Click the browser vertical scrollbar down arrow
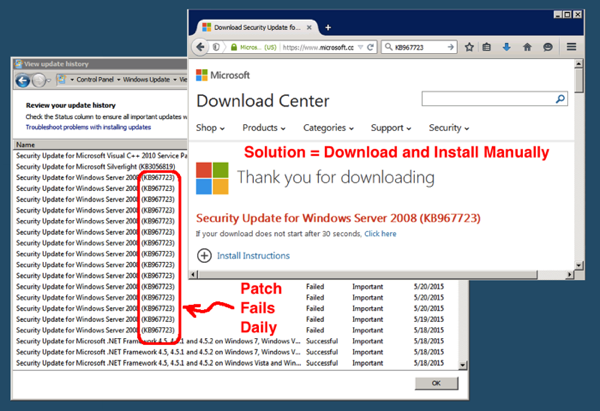 tap(579, 265)
